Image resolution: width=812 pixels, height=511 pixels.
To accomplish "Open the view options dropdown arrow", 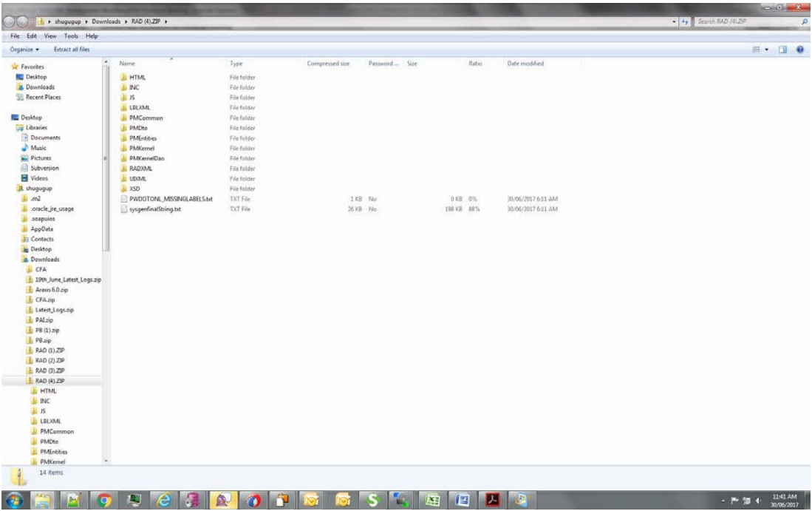I will coord(766,50).
